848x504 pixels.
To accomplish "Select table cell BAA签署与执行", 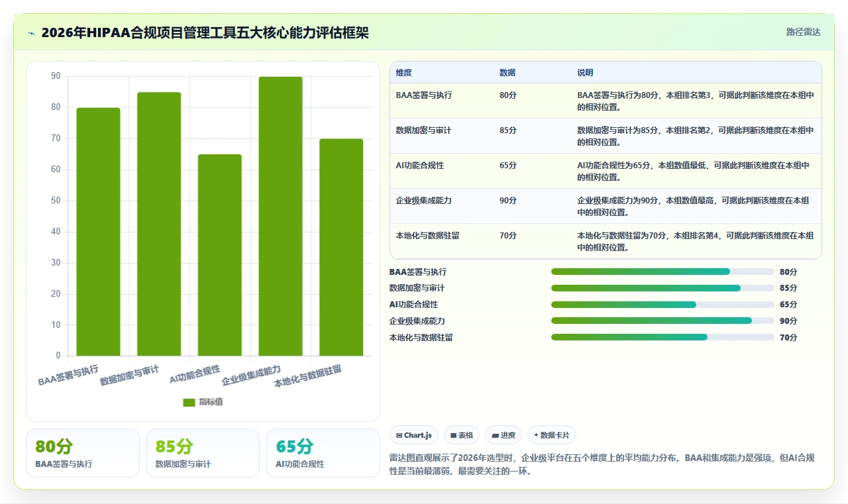I will [423, 95].
